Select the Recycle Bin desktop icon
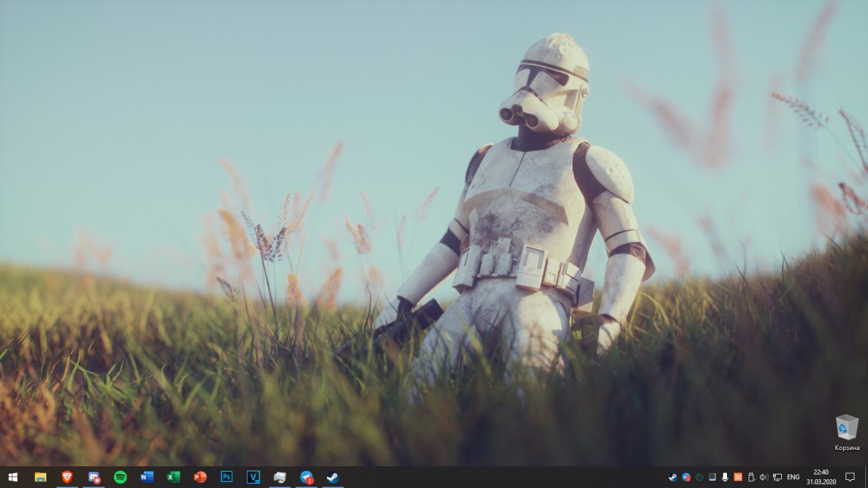This screenshot has height=488, width=868. (x=847, y=432)
